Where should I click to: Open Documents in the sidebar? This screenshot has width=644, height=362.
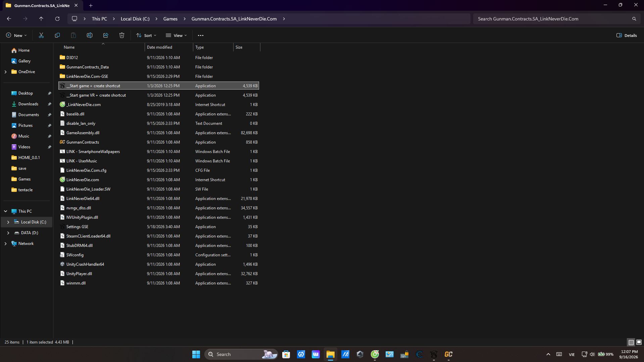tap(29, 115)
